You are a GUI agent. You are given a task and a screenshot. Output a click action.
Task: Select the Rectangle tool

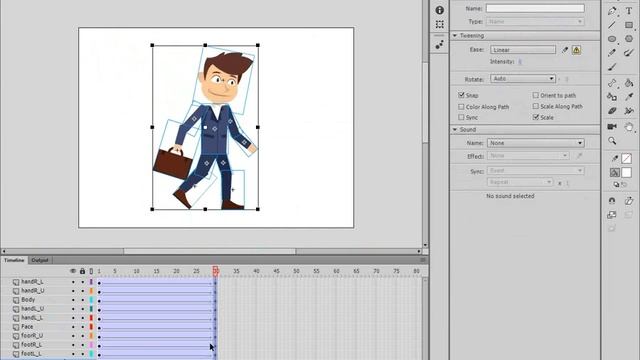tap(629, 25)
